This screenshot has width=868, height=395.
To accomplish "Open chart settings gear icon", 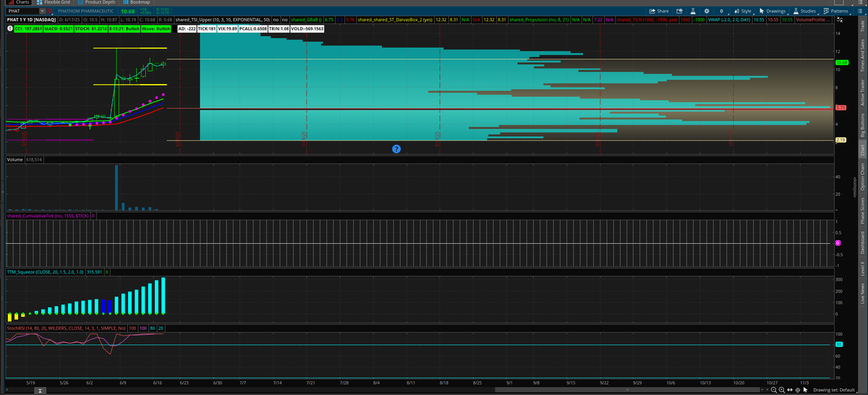I will 707,11.
